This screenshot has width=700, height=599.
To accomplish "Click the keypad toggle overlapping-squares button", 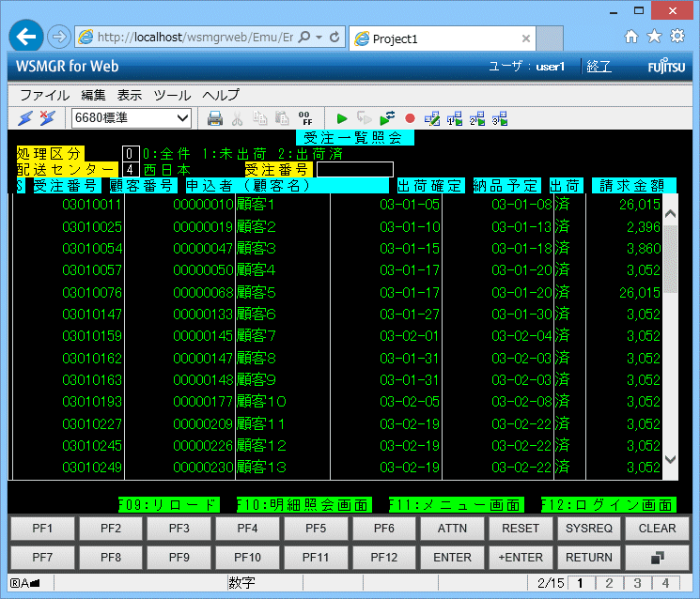I will (x=657, y=558).
